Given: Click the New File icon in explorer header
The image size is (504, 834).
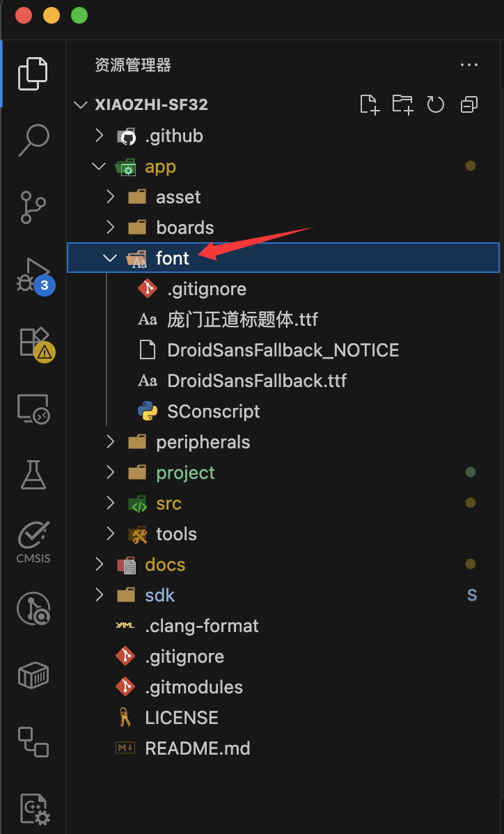Looking at the screenshot, I should coord(370,104).
